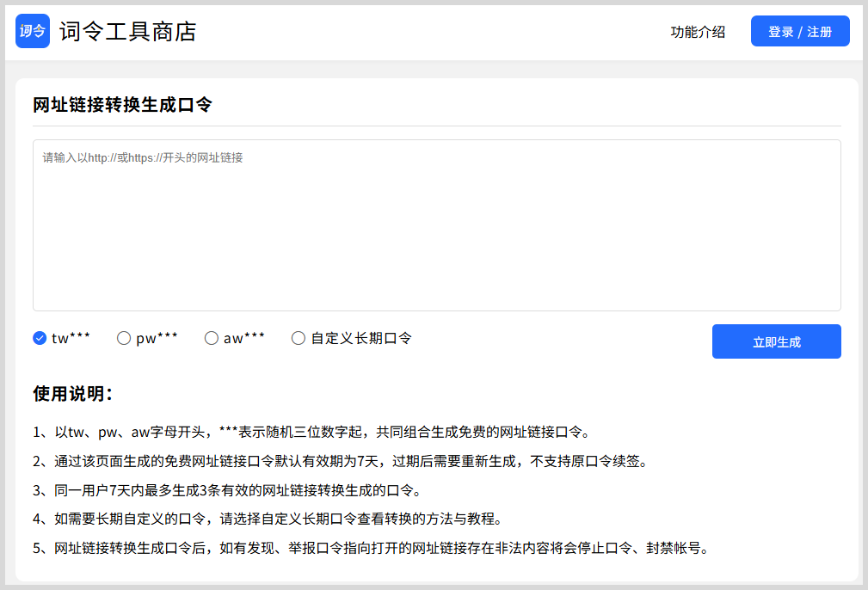
Task: Click the 立即生成 button
Action: click(x=777, y=341)
